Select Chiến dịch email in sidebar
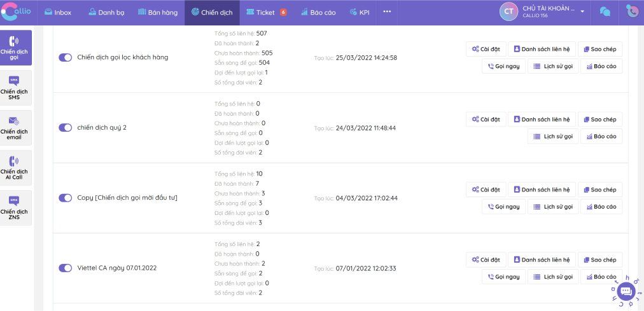644x311 pixels. coord(14,128)
